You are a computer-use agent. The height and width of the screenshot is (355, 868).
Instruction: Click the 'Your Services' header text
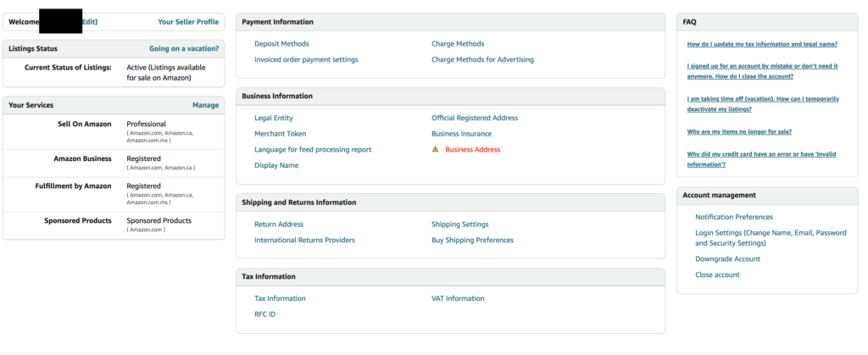coord(31,105)
